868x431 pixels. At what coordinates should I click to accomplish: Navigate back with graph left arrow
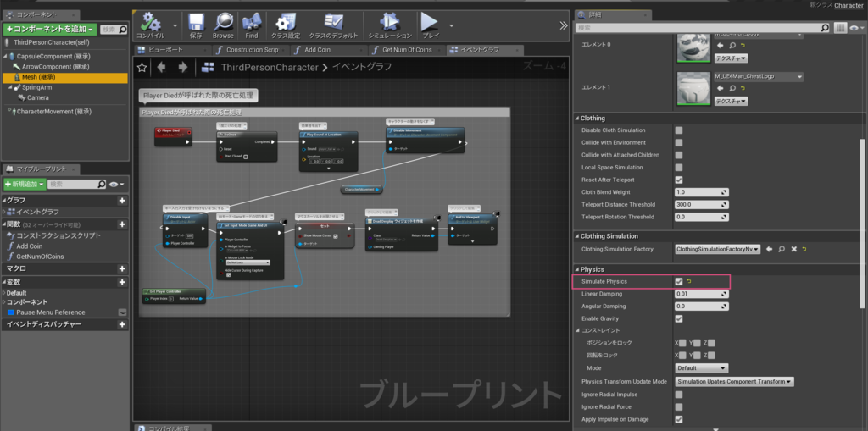[x=162, y=67]
